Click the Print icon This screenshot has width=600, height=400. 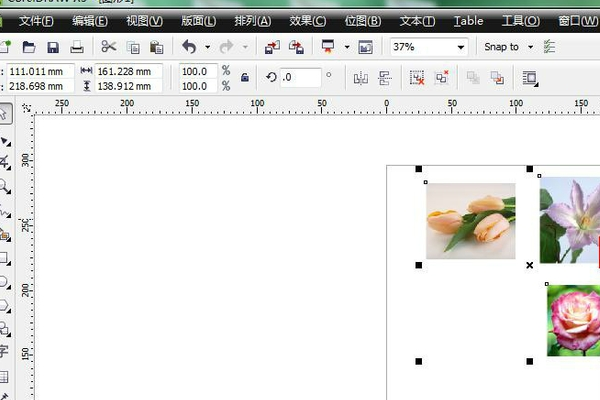click(x=77, y=47)
